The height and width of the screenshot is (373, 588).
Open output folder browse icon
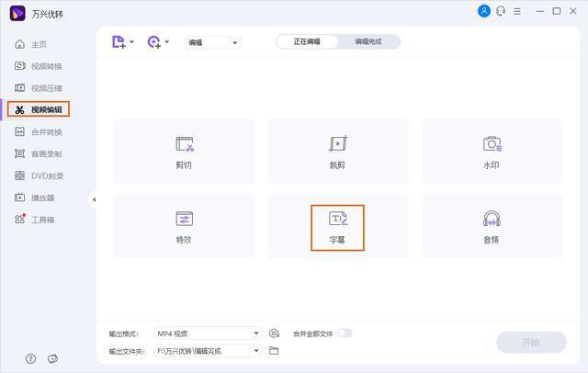click(x=274, y=351)
